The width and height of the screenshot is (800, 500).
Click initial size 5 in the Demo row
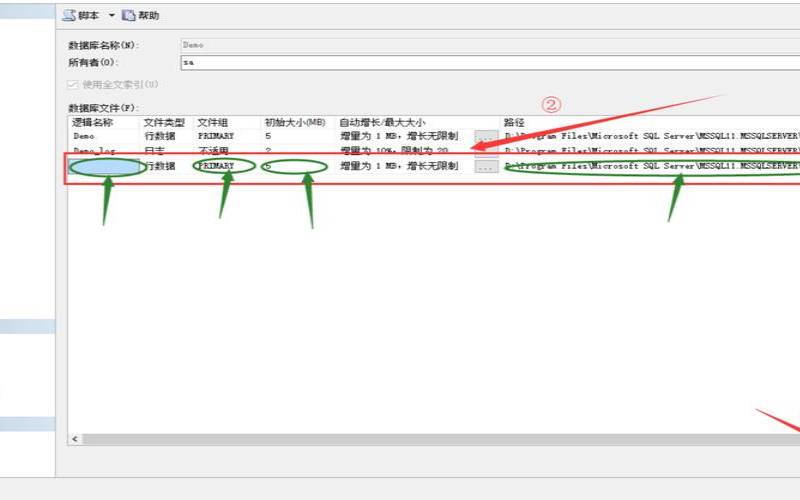268,136
